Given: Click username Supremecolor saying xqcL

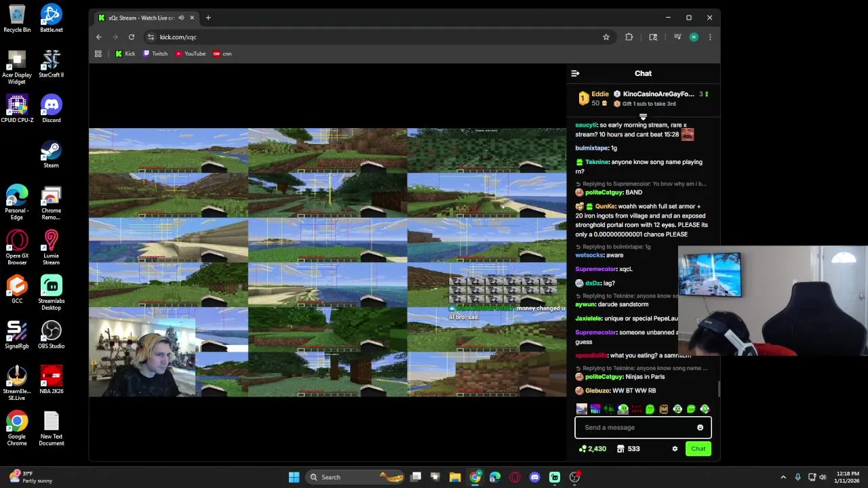Looking at the screenshot, I should pos(595,269).
